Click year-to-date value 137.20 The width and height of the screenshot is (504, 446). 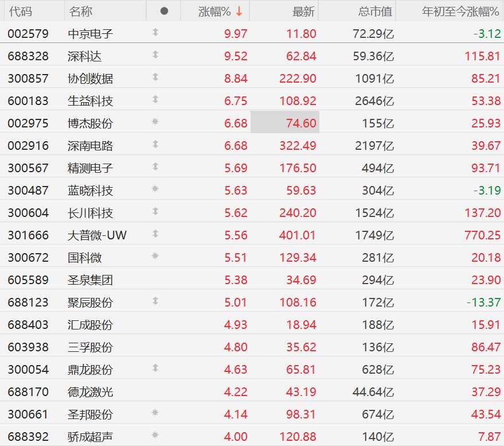(483, 213)
